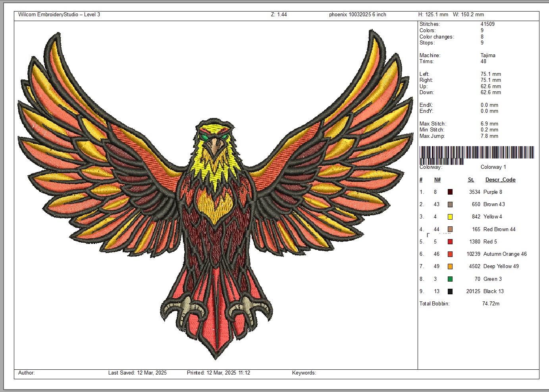549x392 pixels.
Task: Pick the Red Brown 44 swatch
Action: coord(450,230)
